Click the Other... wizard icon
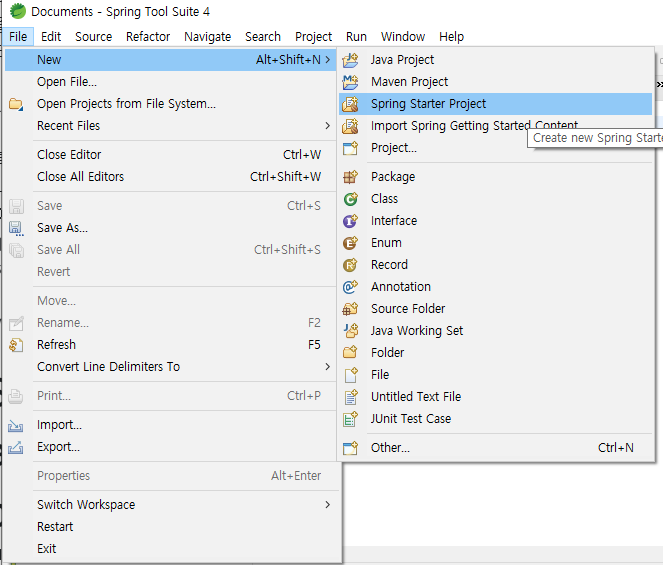The height and width of the screenshot is (565, 663). 350,447
